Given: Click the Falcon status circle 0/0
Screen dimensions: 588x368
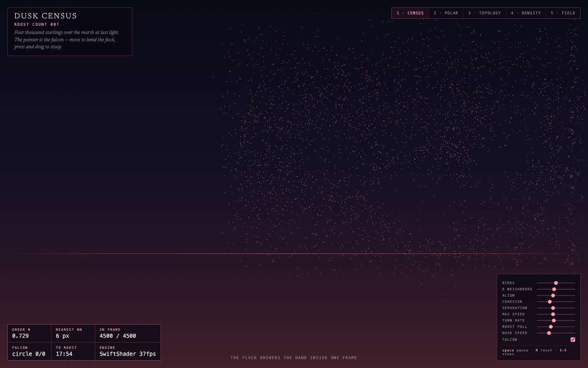Looking at the screenshot, I should click(28, 354).
